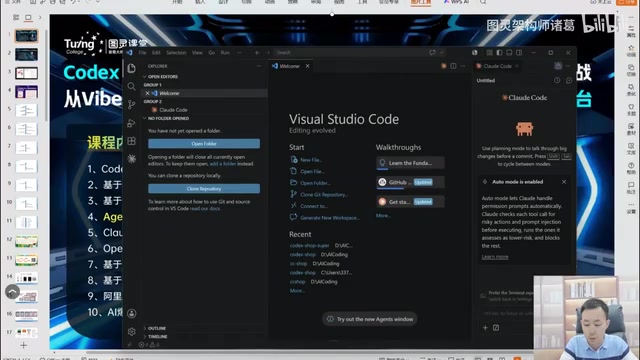Select slide 3 thumbnail in slide panel
Image resolution: width=640 pixels, height=360 pixels.
27,73
